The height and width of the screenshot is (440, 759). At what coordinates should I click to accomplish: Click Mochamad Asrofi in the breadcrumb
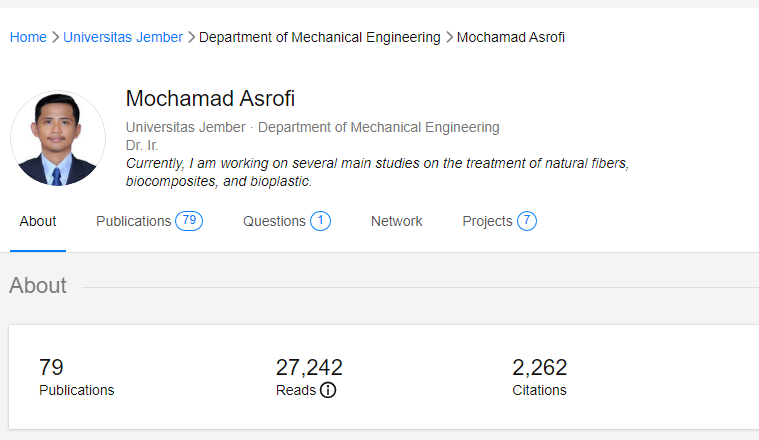(510, 37)
